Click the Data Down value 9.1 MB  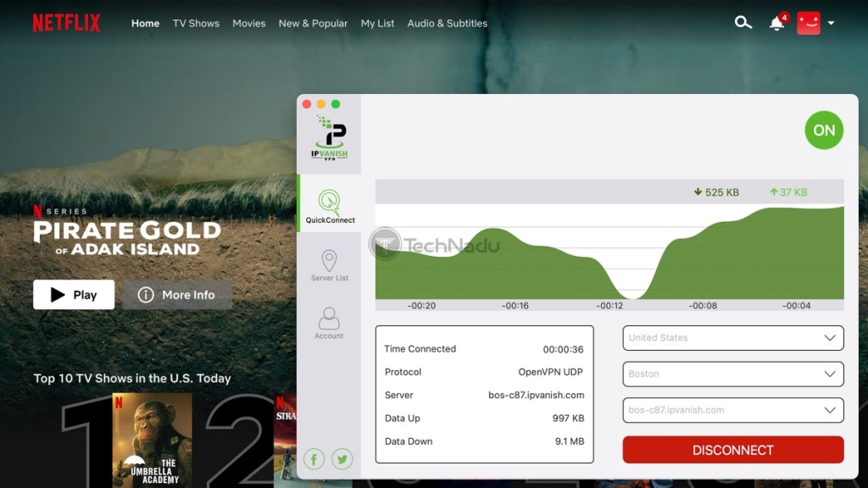pyautogui.click(x=570, y=441)
